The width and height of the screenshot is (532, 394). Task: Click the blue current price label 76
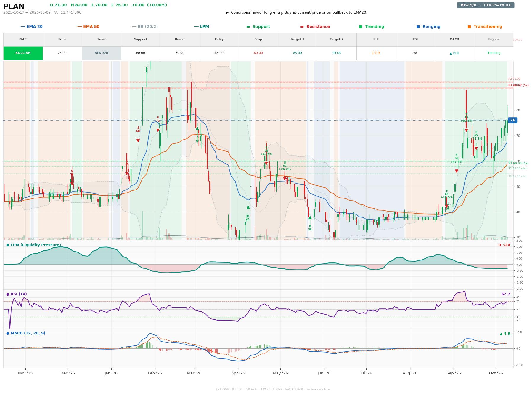click(512, 120)
